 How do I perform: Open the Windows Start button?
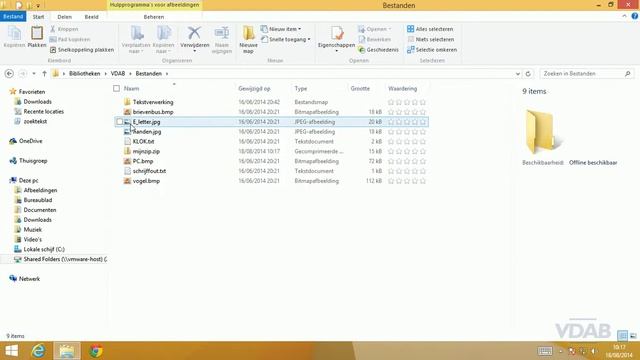click(x=11, y=351)
